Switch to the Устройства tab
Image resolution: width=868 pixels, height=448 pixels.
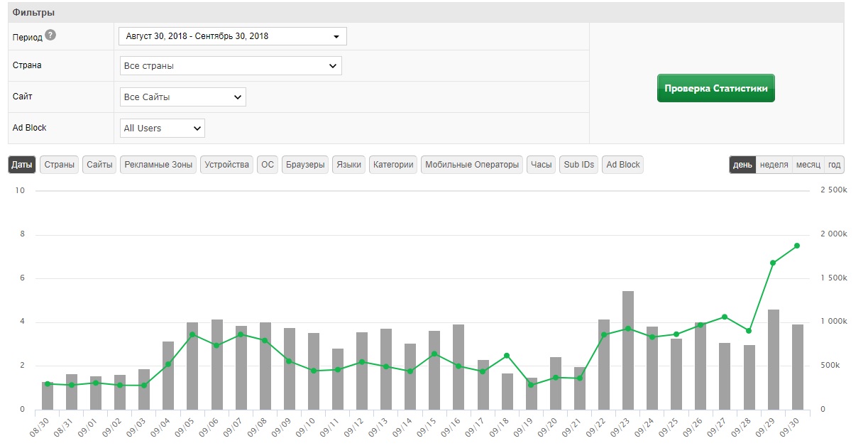tap(226, 165)
